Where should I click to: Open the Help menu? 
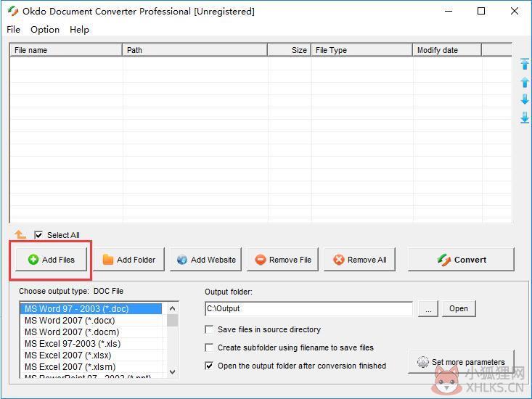pyautogui.click(x=79, y=30)
